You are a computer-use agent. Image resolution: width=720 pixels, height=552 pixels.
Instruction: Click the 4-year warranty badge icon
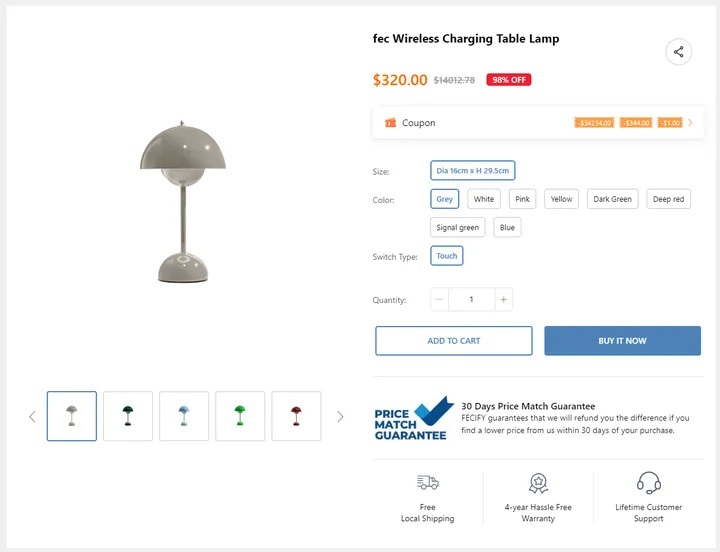coord(538,483)
